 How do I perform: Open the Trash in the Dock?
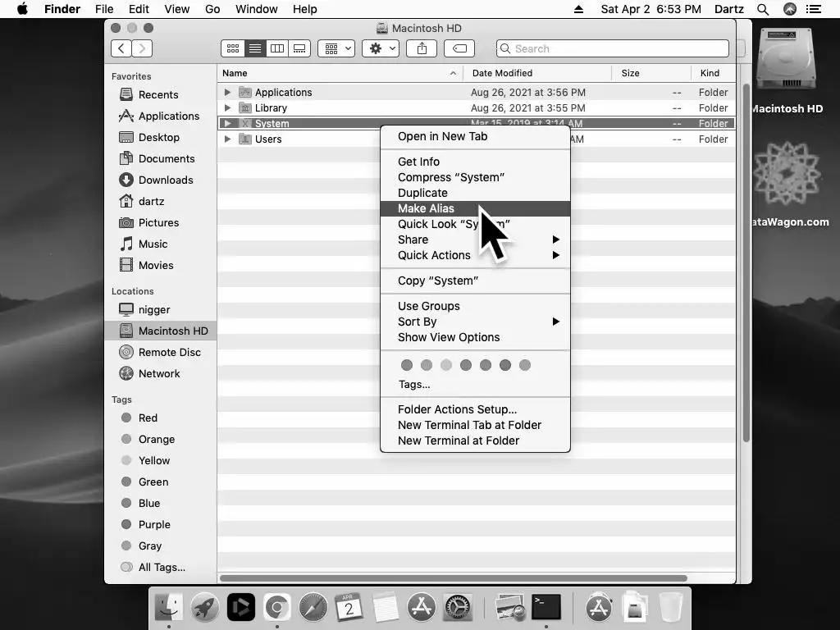[670, 608]
